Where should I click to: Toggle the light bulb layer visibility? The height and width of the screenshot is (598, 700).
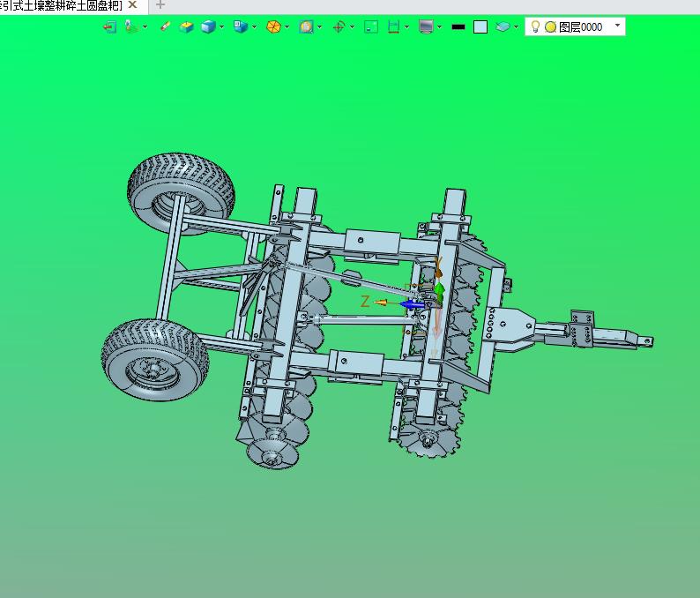[x=535, y=26]
